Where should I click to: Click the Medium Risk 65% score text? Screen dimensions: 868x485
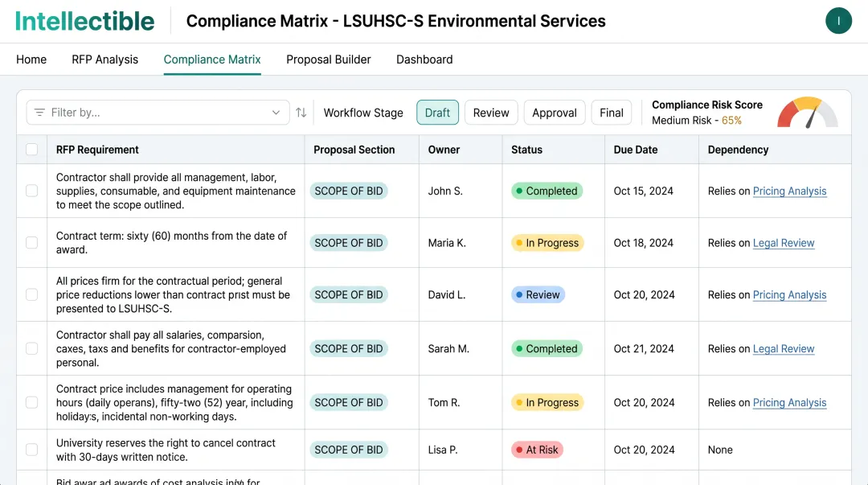(696, 121)
